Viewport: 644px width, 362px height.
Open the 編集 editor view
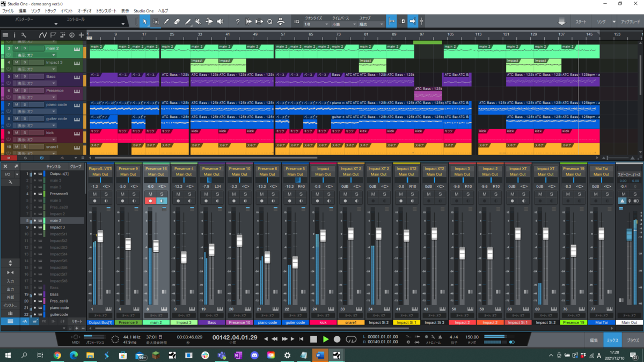594,340
